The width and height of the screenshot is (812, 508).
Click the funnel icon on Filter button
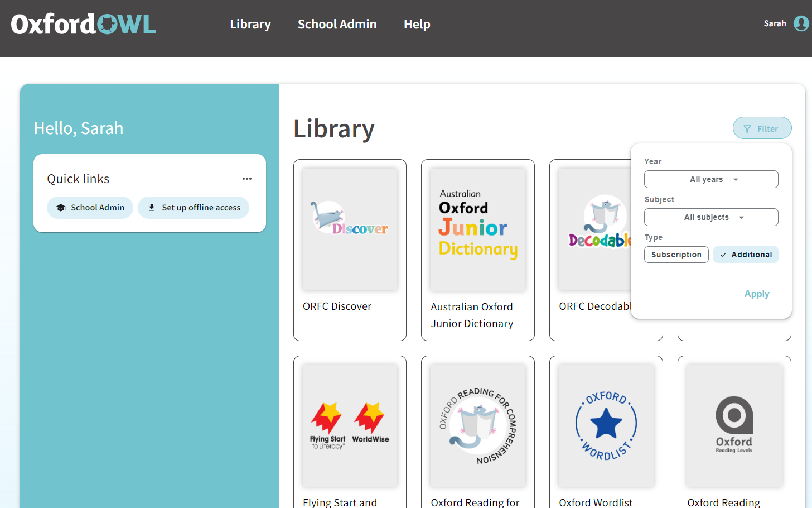tap(747, 129)
